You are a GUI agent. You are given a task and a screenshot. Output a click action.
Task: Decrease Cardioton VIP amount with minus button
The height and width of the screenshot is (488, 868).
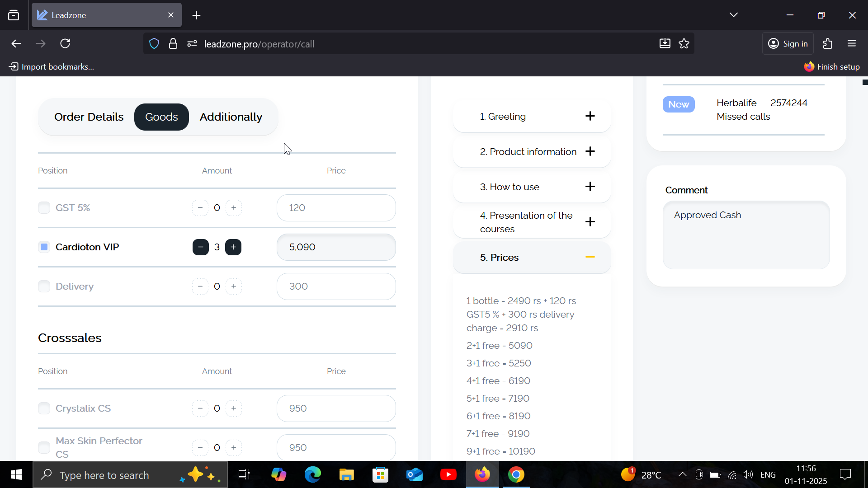pyautogui.click(x=200, y=247)
